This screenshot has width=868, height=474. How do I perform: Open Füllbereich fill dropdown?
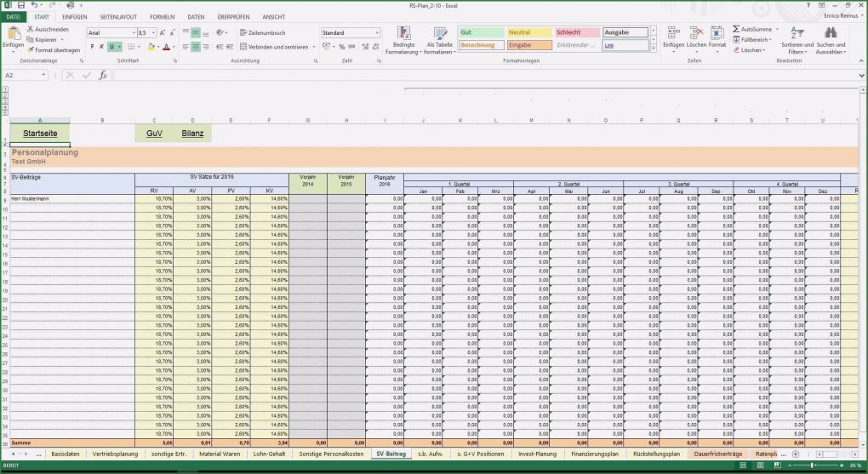click(751, 40)
